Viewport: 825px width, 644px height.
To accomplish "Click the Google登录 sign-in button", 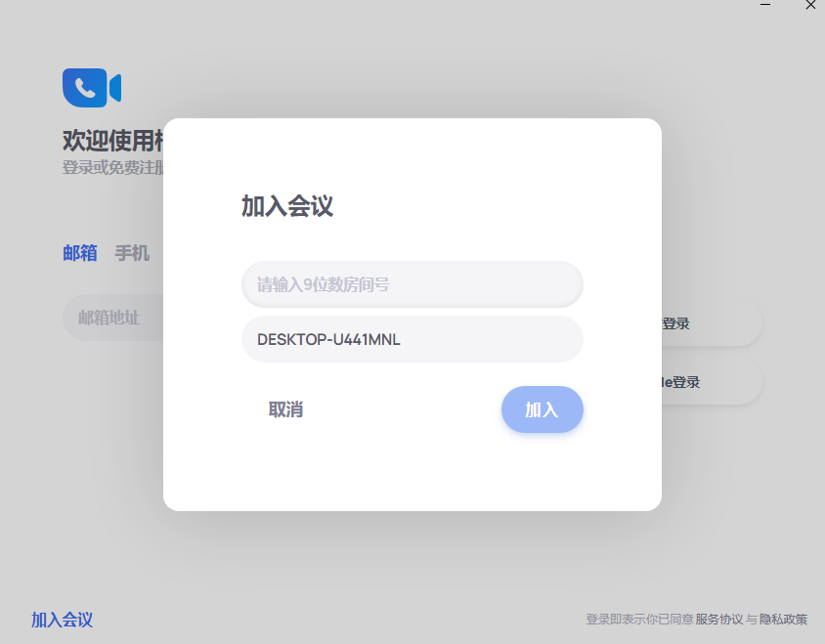I will [684, 382].
